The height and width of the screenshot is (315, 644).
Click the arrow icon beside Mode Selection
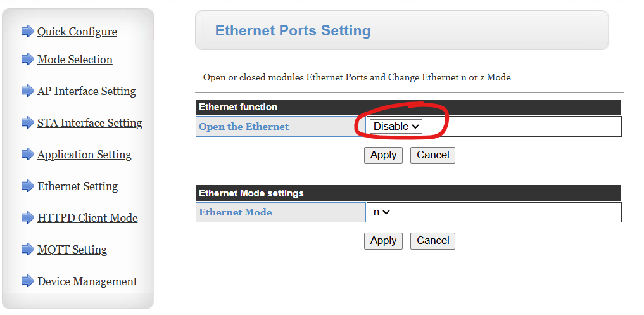(27, 59)
